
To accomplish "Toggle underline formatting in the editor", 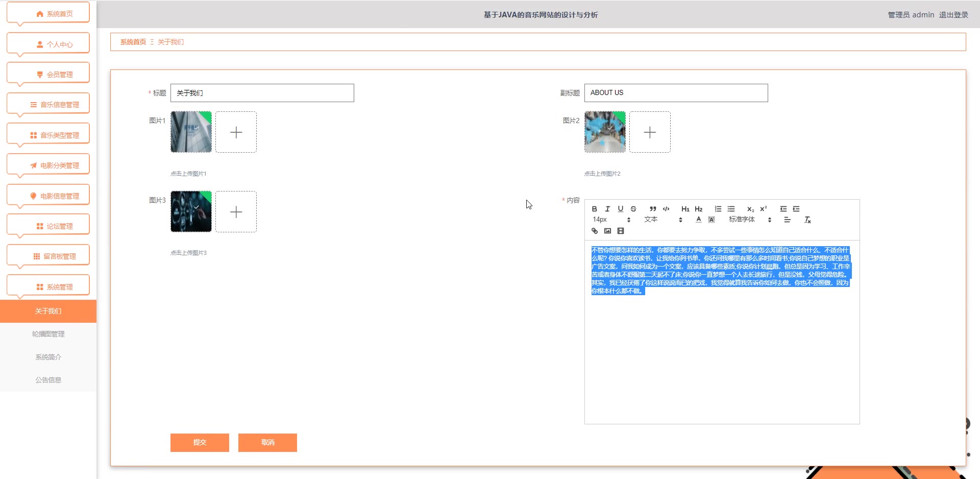I will pos(620,209).
